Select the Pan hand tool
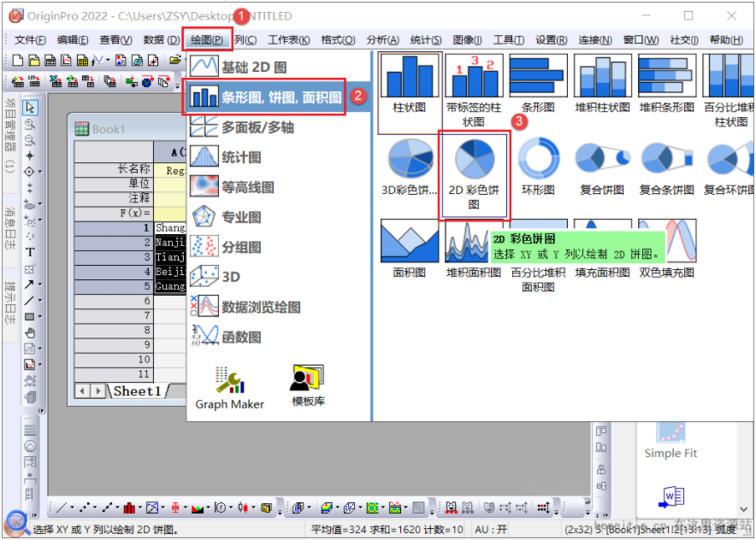The image size is (756, 540). (30, 333)
